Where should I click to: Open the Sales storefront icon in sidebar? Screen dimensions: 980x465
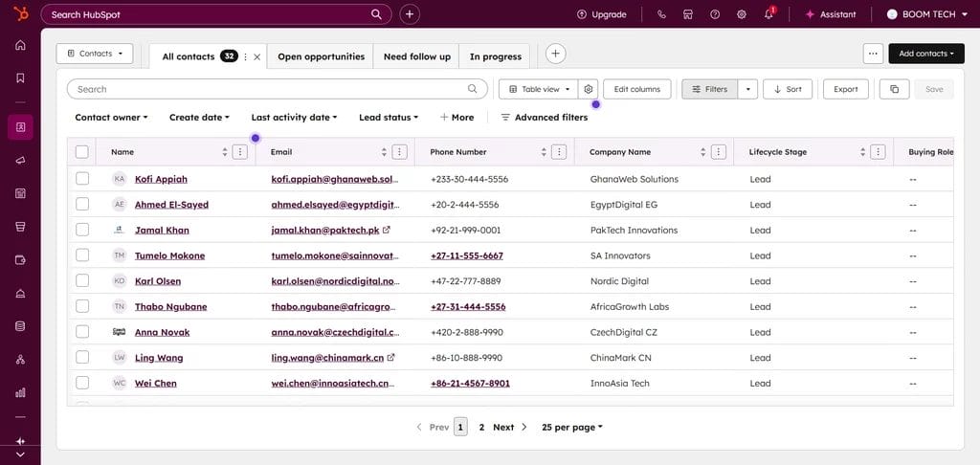tap(20, 227)
